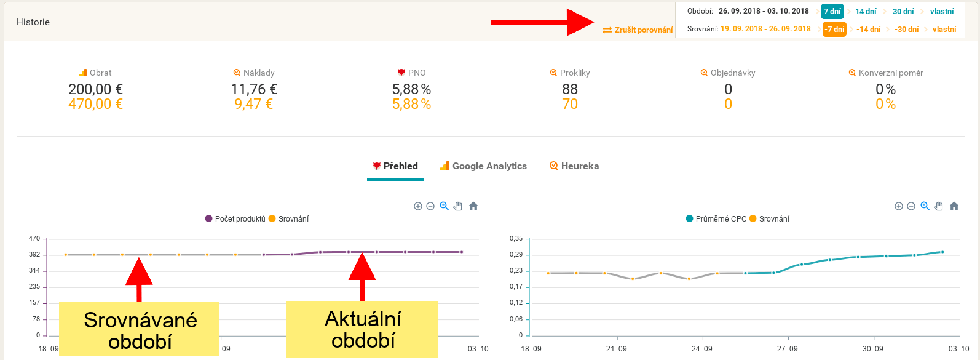Click orange Srovnání legend dot in right chart

(x=753, y=218)
